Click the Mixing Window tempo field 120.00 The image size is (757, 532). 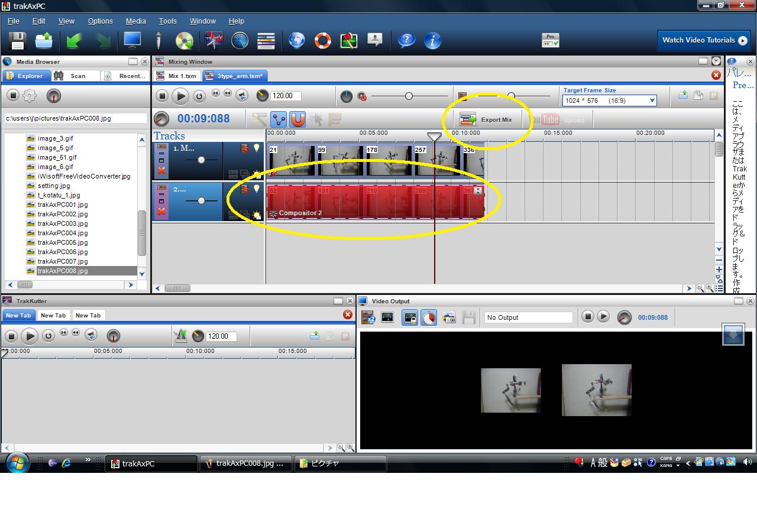coord(286,96)
